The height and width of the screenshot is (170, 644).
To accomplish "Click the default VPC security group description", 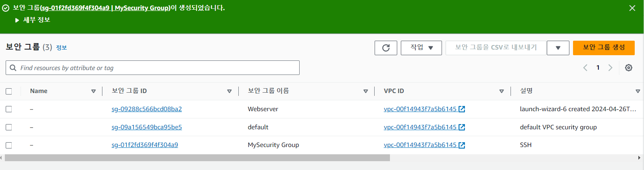I will [558, 127].
